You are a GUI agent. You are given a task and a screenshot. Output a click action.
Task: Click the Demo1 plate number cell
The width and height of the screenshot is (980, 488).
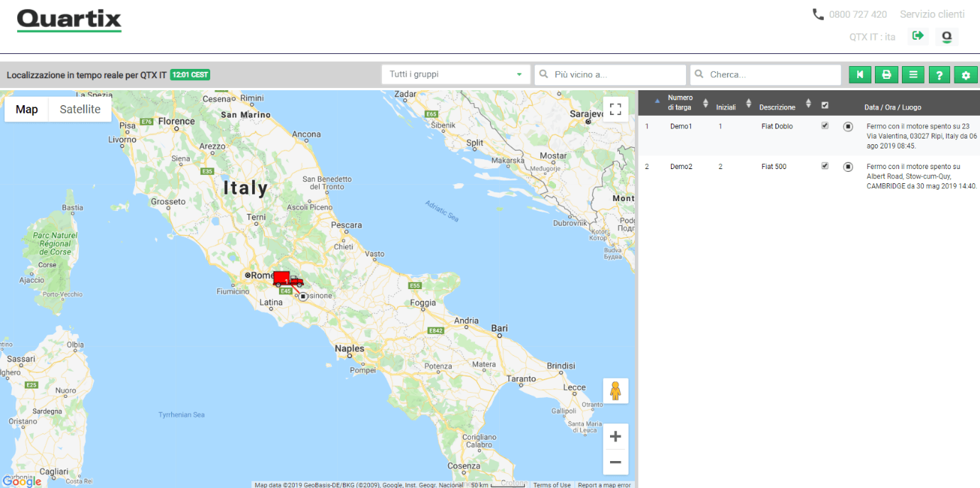(x=681, y=126)
